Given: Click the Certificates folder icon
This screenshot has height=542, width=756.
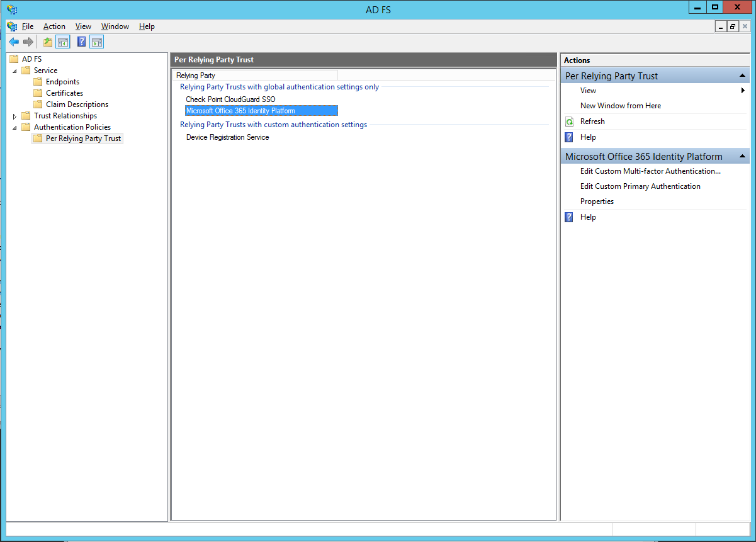Looking at the screenshot, I should tap(38, 93).
